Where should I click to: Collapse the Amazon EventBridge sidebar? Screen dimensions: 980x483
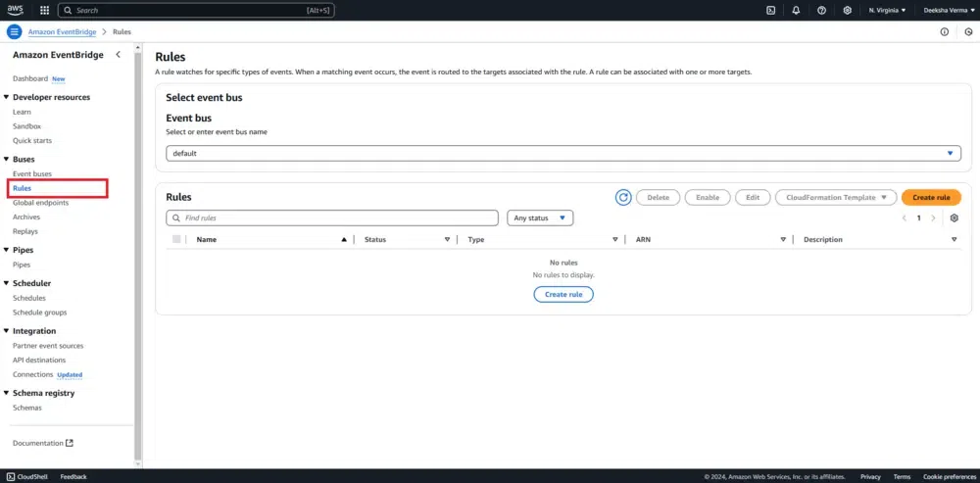119,55
